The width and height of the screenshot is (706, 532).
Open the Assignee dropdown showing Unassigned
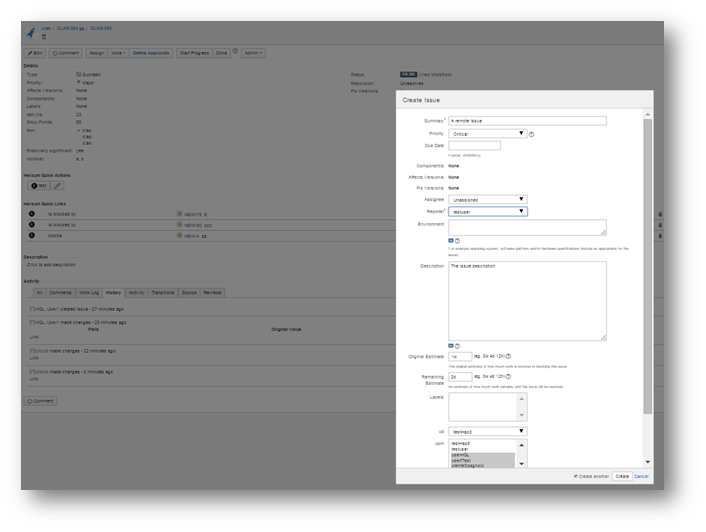pos(487,199)
